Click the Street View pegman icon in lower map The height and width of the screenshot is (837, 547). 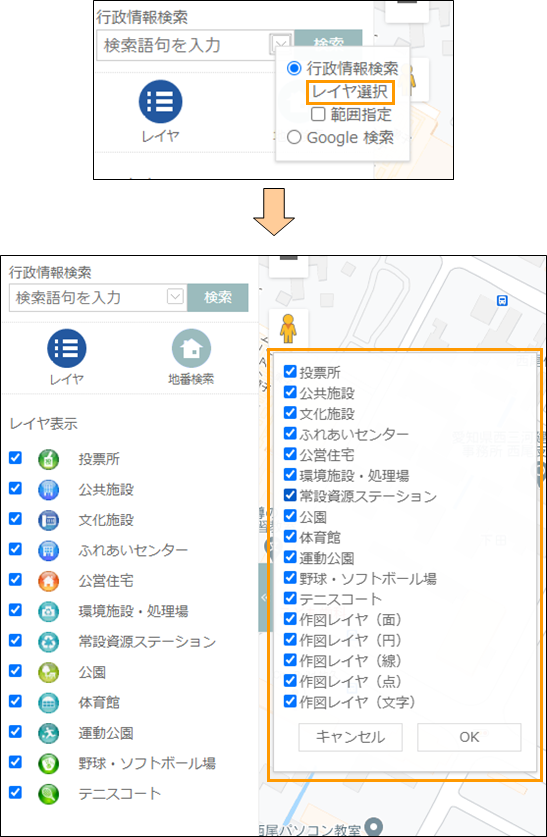coord(288,328)
